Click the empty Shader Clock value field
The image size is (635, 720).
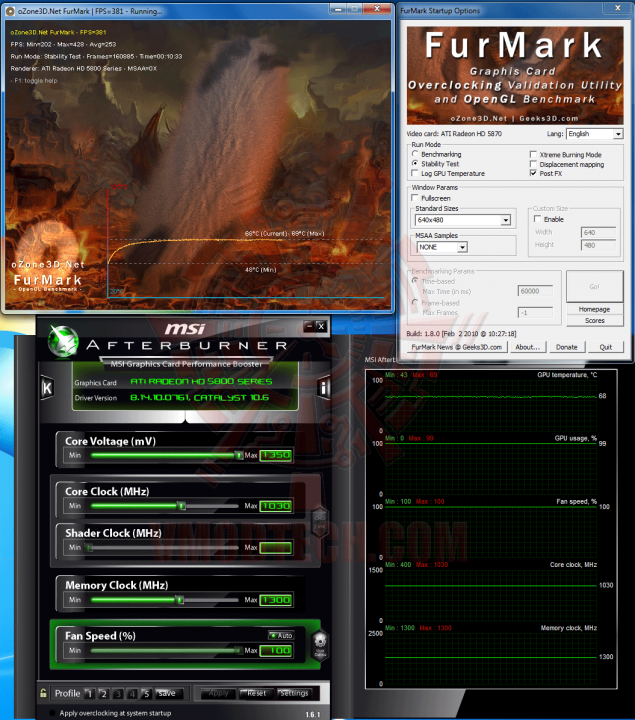pos(276,548)
